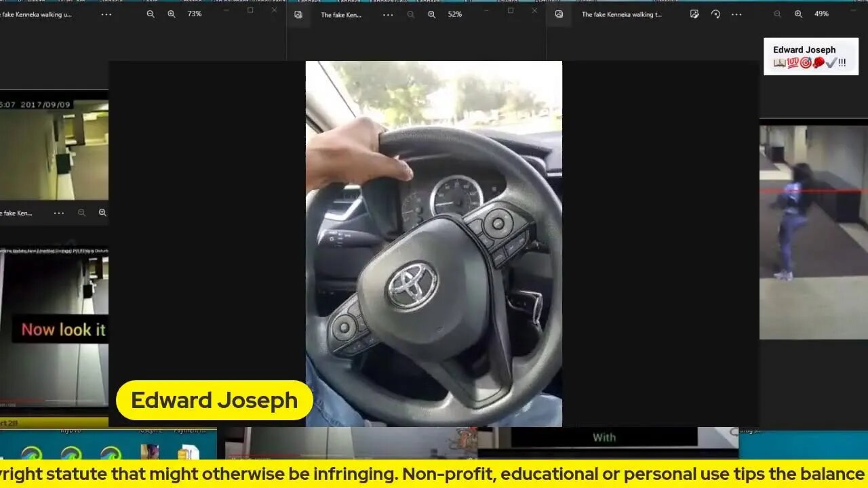Zoom in on the 49% photo window
Screen dimensions: 868x488
pos(798,14)
